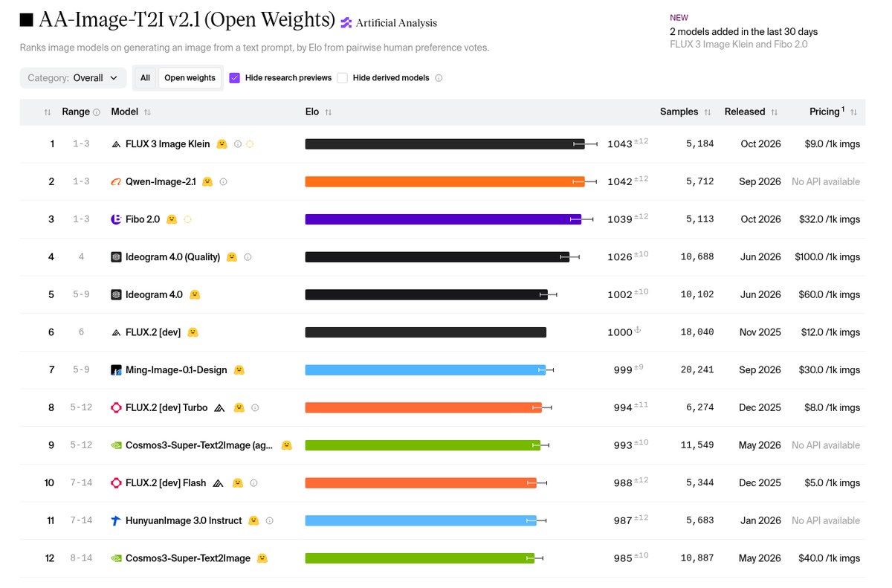Click the purple Elo bar for Fibo 2.0
Screen dimensions: 892x588
point(443,219)
